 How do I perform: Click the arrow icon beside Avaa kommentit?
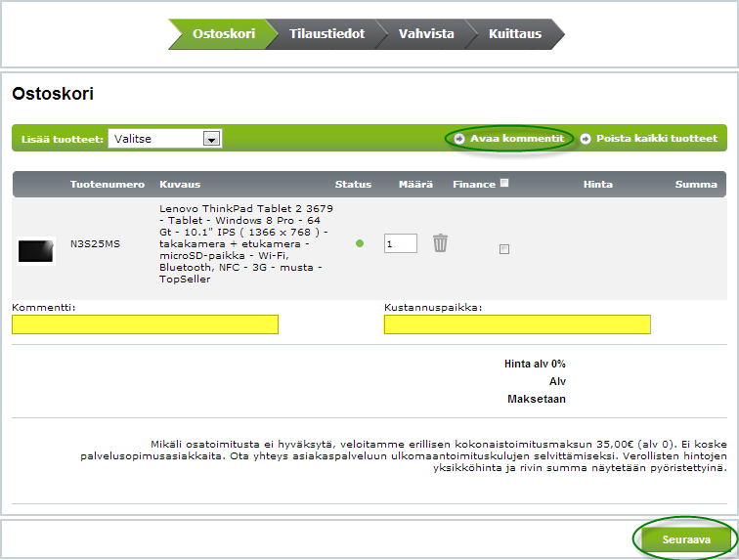pyautogui.click(x=459, y=139)
